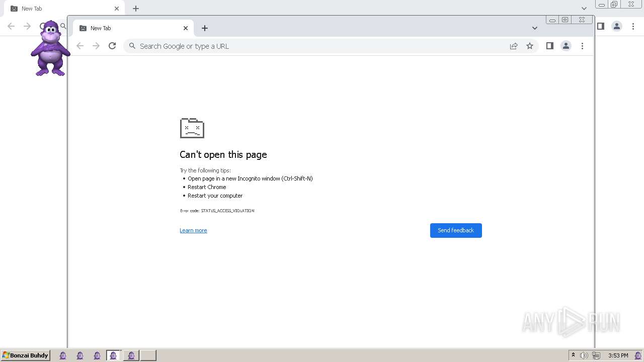Click the STATUS_ACCESS_VIOLATION error code text
Image resolution: width=644 pixels, height=362 pixels.
click(x=227, y=211)
